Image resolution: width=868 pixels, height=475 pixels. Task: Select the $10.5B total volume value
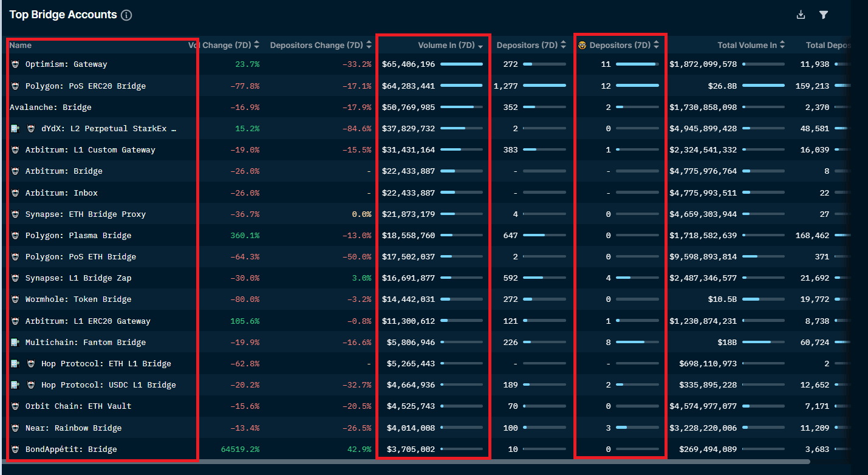click(x=722, y=299)
